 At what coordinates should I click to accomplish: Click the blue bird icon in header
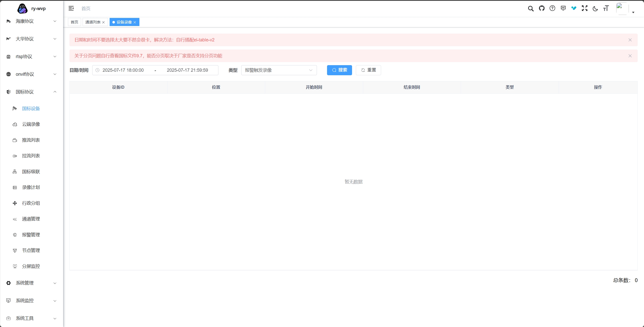click(x=574, y=8)
